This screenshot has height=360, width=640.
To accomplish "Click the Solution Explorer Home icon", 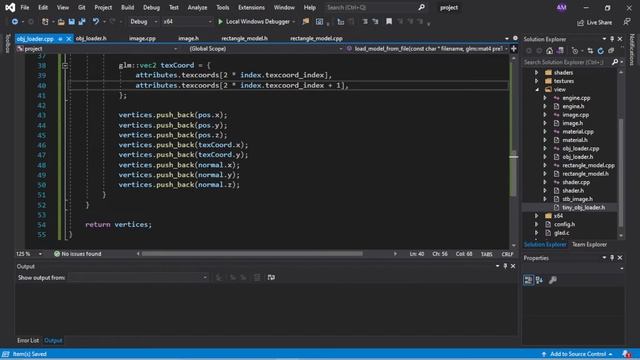I will pos(549,51).
